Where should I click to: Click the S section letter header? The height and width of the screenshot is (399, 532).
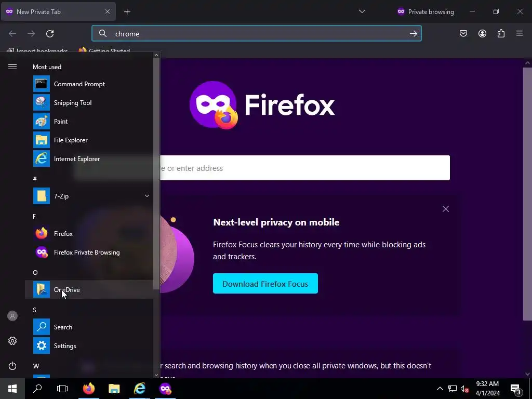tap(34, 310)
